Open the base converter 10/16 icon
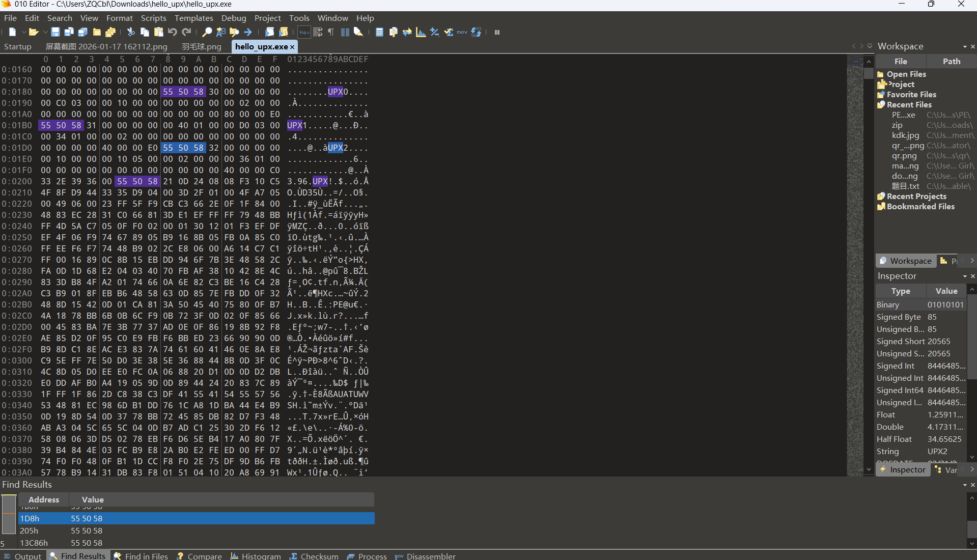This screenshot has width=977, height=560. (x=476, y=32)
